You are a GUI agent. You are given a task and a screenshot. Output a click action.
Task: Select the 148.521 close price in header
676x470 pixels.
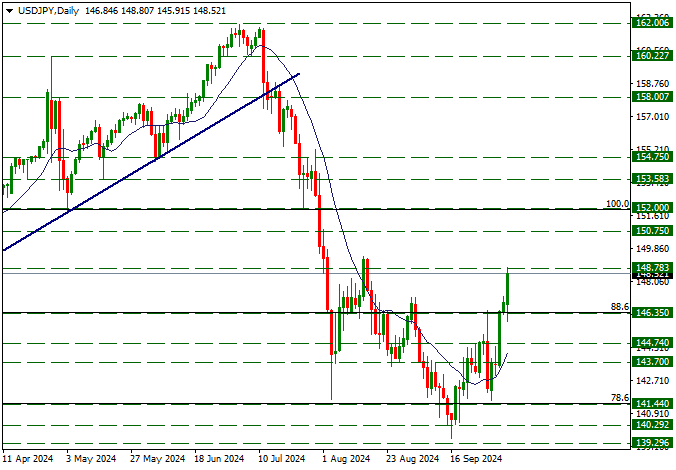210,11
